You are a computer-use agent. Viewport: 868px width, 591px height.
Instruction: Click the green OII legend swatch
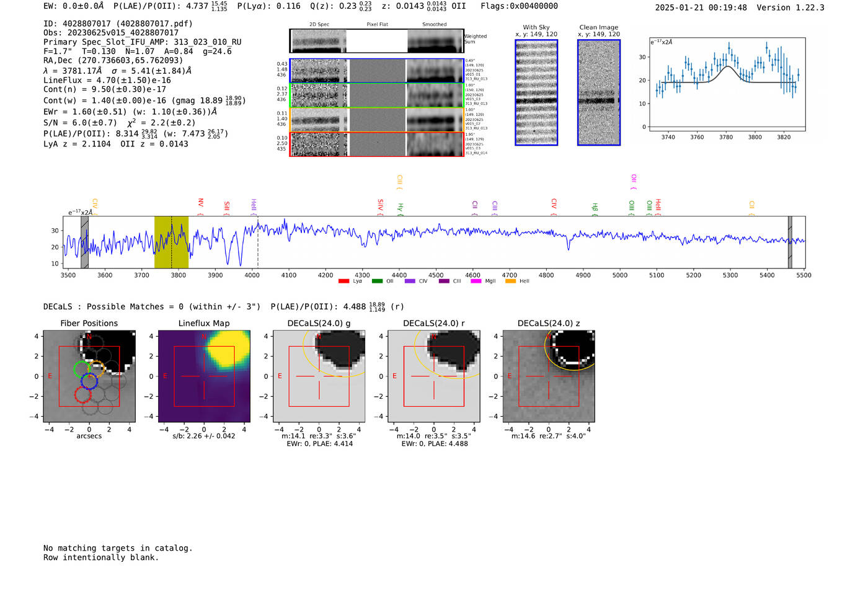coord(377,281)
